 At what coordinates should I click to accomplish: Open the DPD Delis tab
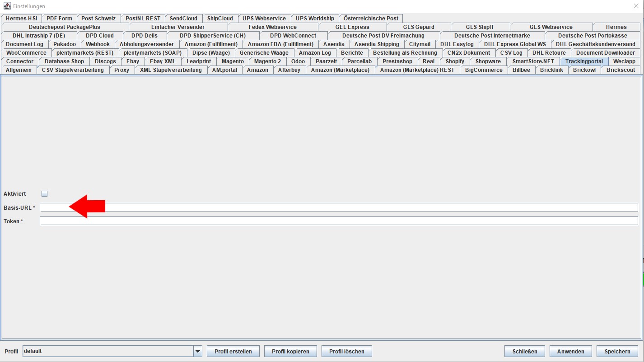(145, 36)
